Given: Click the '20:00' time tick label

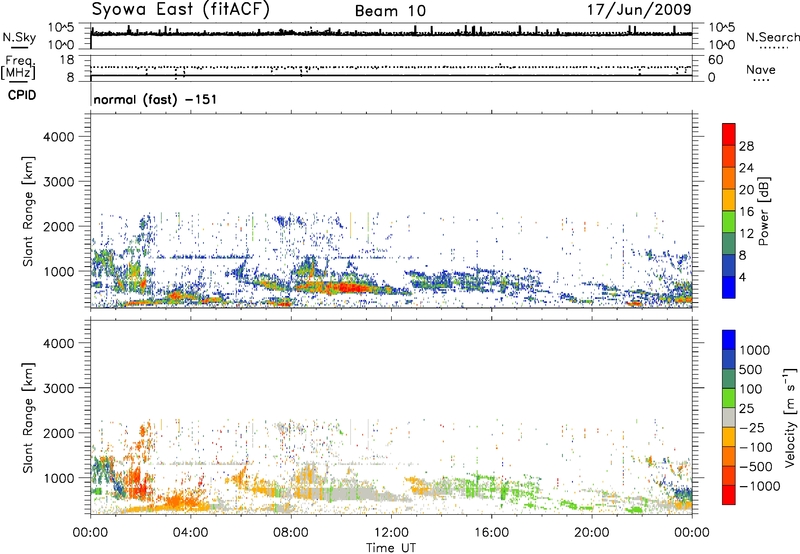Looking at the screenshot, I should 591,533.
